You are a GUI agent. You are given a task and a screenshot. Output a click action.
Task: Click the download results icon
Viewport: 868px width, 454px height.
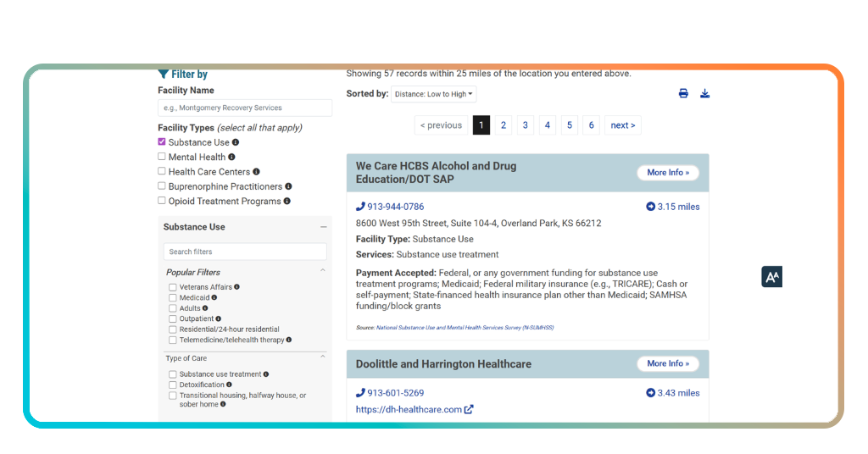pyautogui.click(x=704, y=93)
